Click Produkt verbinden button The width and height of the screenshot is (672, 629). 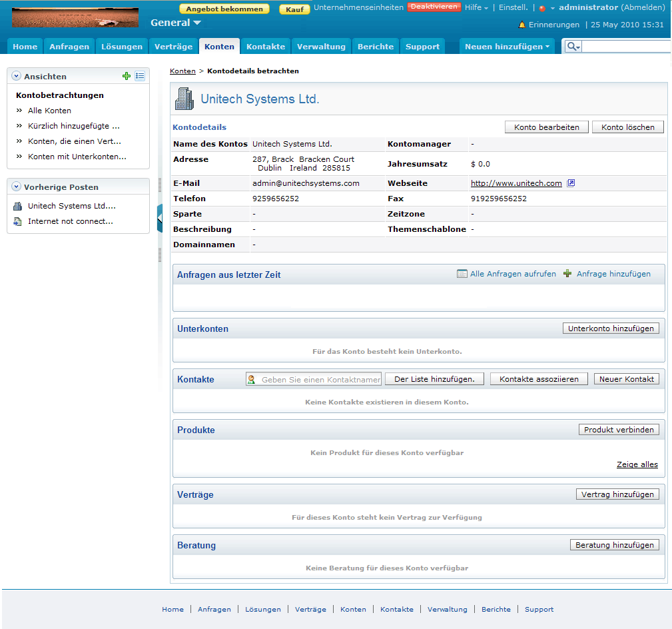coord(619,430)
